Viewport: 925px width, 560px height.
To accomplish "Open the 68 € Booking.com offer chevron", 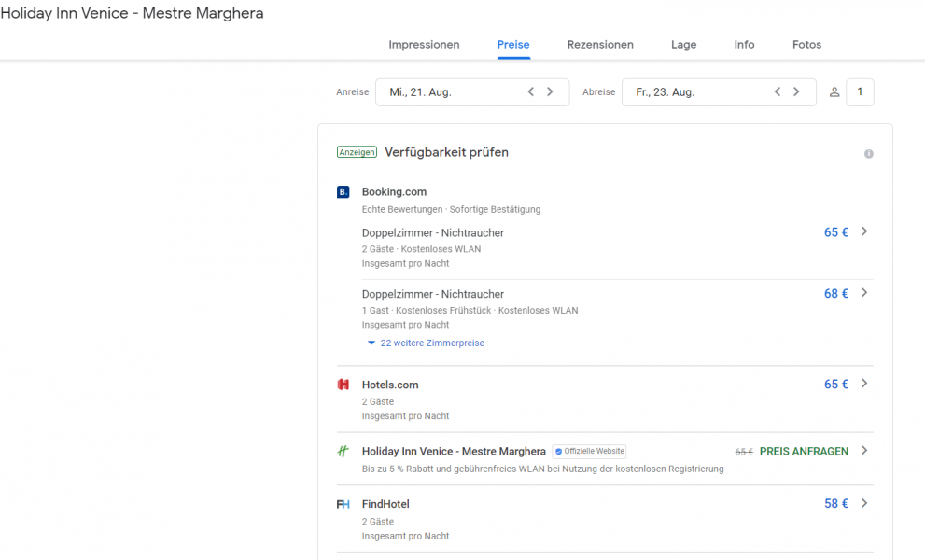I will pyautogui.click(x=863, y=293).
